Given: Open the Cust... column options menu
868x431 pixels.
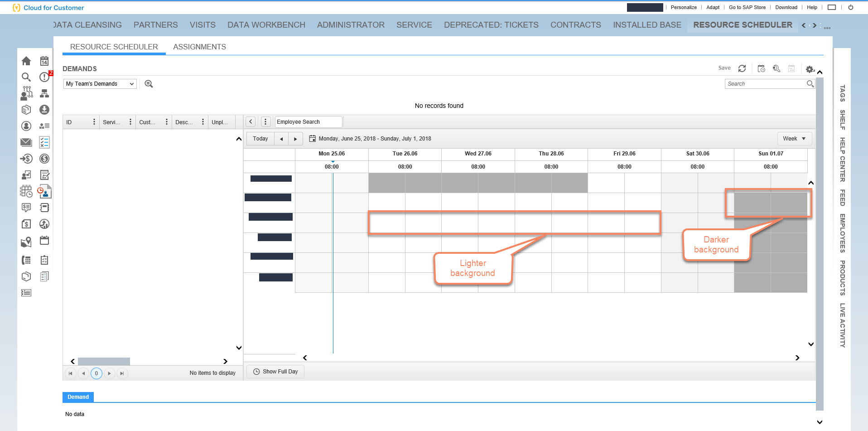Looking at the screenshot, I should pos(167,122).
